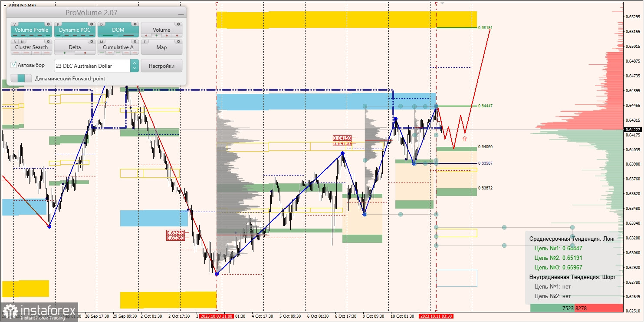This screenshot has width=644, height=322.
Task: Toggle DOM indicator
Action: click(x=118, y=30)
